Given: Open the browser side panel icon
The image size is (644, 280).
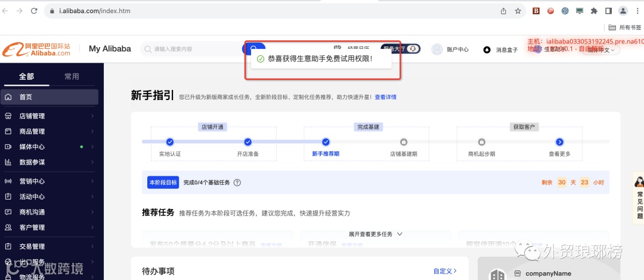Looking at the screenshot, I should (x=609, y=11).
